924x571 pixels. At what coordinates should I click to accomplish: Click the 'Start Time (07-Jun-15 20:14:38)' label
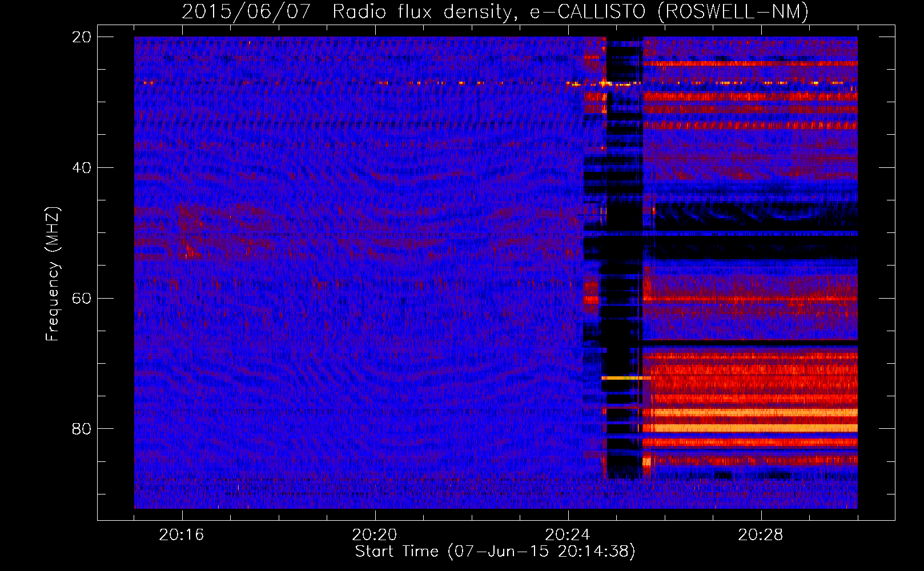[x=495, y=552]
